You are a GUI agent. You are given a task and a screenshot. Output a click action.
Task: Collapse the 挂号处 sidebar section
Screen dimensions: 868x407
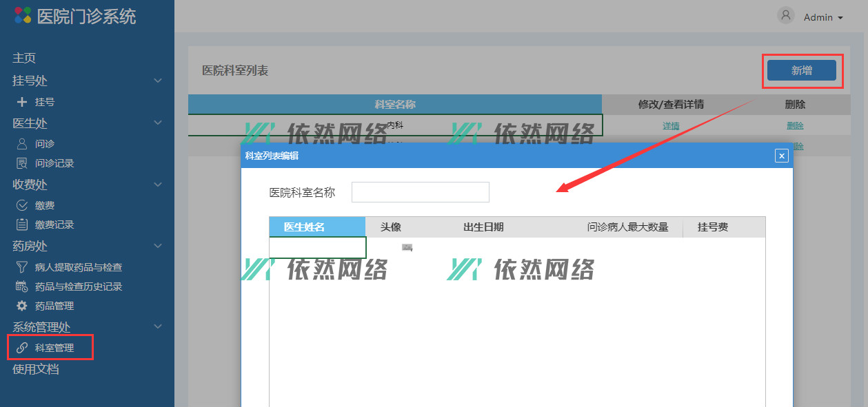pyautogui.click(x=158, y=81)
